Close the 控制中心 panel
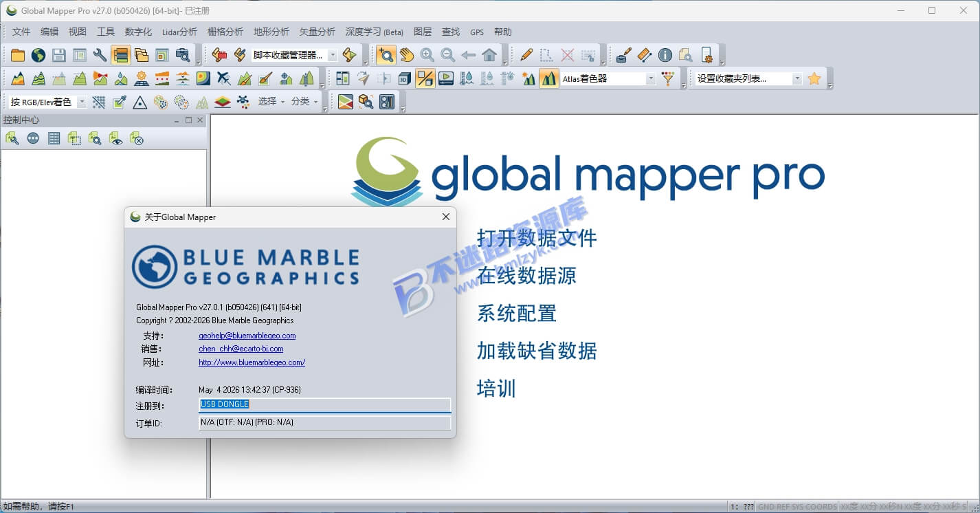The height and width of the screenshot is (513, 980). coord(200,120)
